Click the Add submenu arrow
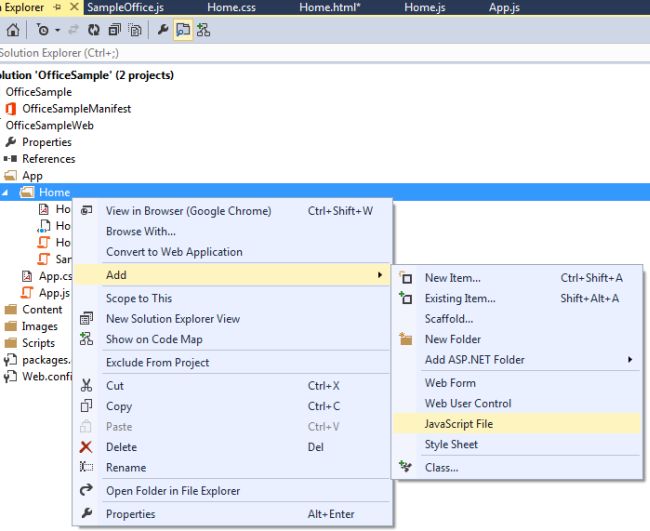Image resolution: width=650 pixels, height=531 pixels. point(380,275)
